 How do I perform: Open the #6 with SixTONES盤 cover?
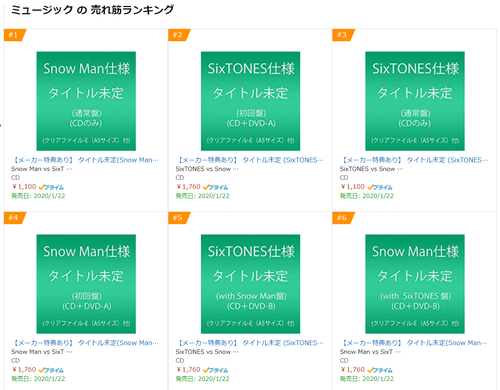point(415,284)
